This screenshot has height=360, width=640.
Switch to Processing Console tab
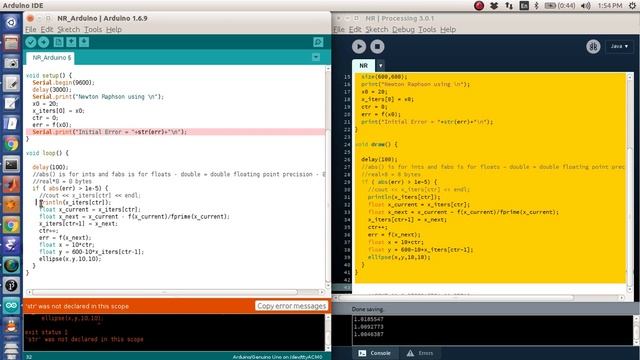click(x=375, y=353)
